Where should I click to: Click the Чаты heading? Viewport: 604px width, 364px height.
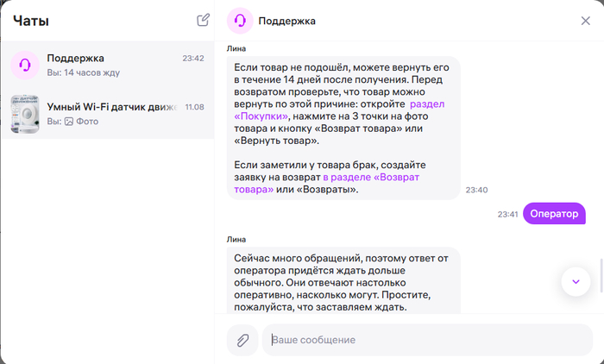31,21
